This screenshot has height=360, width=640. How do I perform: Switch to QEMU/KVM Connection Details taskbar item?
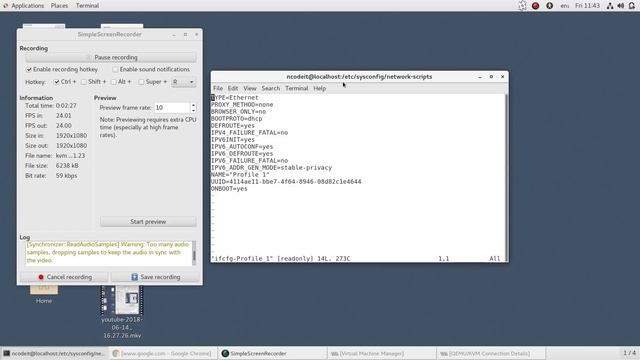coord(491,353)
